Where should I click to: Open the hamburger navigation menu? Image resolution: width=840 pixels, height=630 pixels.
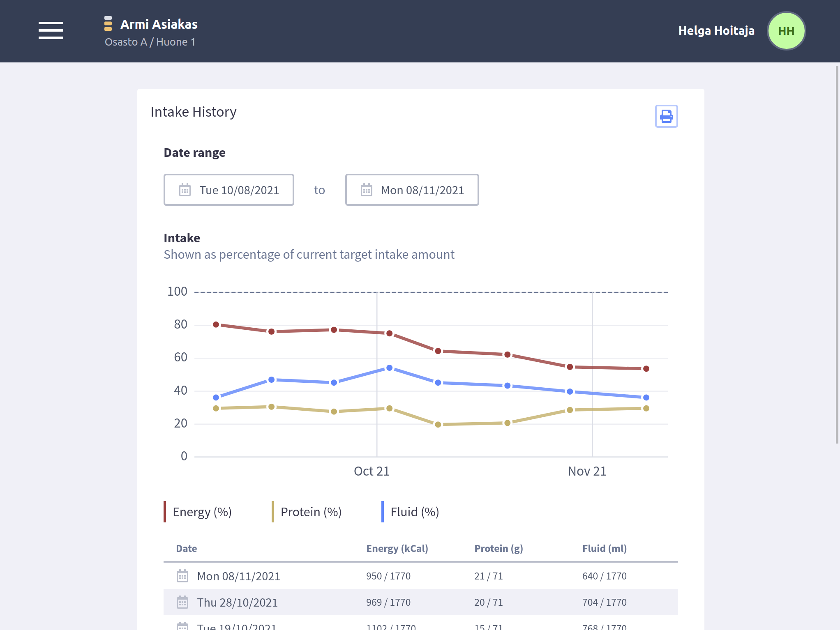[51, 31]
